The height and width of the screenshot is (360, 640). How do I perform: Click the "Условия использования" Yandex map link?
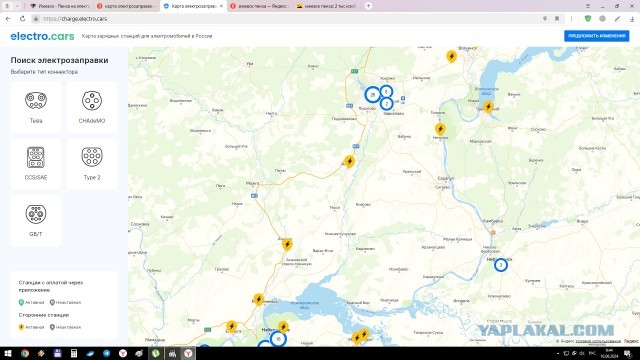click(x=598, y=341)
